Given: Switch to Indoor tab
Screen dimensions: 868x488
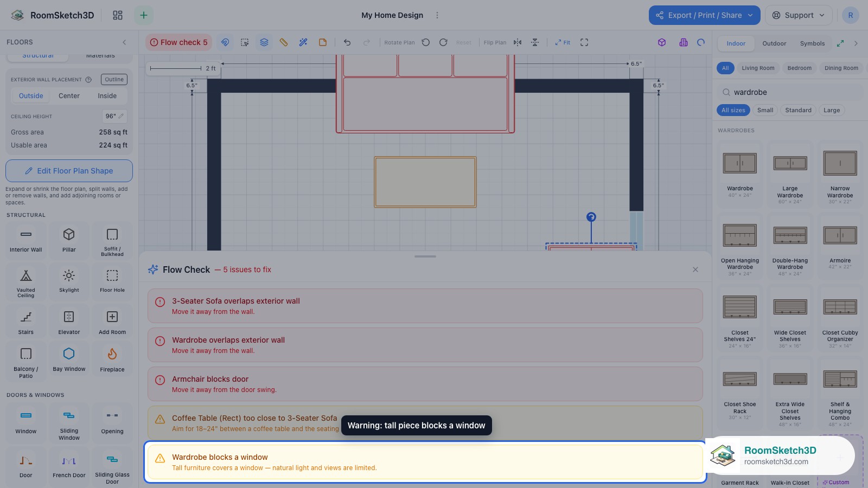Looking at the screenshot, I should pyautogui.click(x=736, y=43).
